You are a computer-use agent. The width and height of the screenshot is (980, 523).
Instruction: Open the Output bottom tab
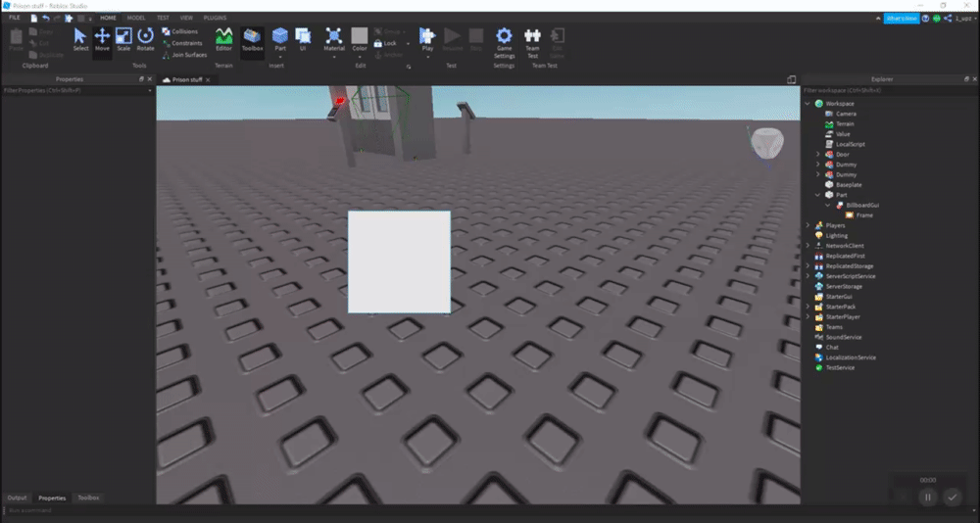click(x=17, y=498)
